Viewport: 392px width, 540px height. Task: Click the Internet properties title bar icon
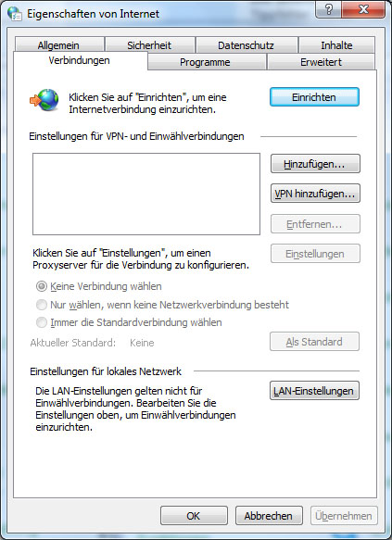(15, 14)
